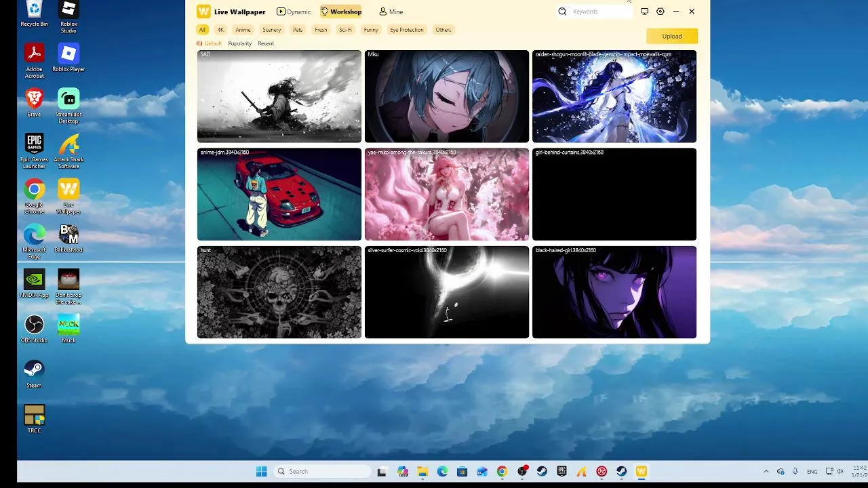Go to the Mine tab
This screenshot has width=868, height=488.
pos(391,12)
